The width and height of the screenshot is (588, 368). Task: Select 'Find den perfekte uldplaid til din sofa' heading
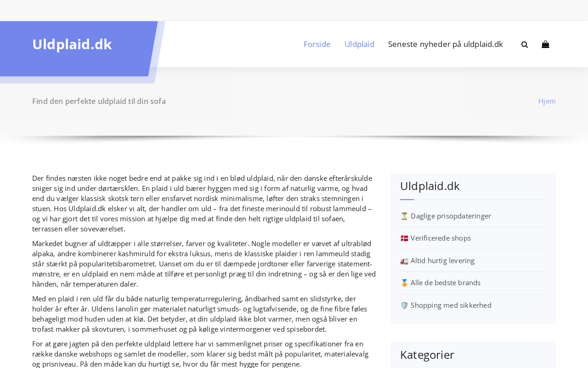tap(99, 101)
